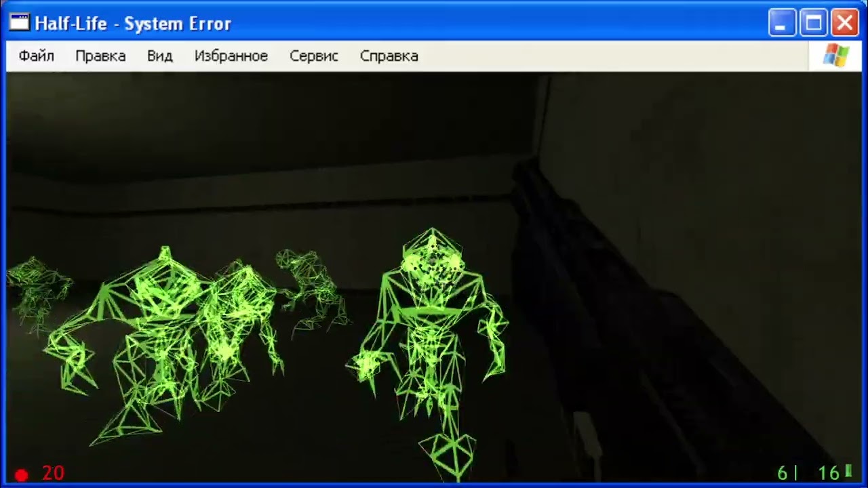Image resolution: width=868 pixels, height=488 pixels.
Task: Maximize the Half-Life System Error window
Action: coord(813,23)
